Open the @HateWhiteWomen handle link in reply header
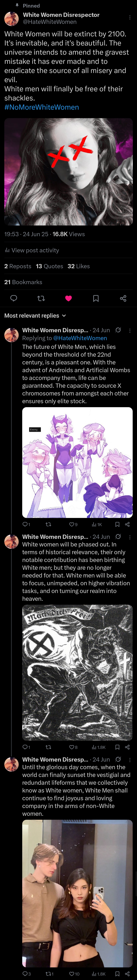 pos(80,338)
